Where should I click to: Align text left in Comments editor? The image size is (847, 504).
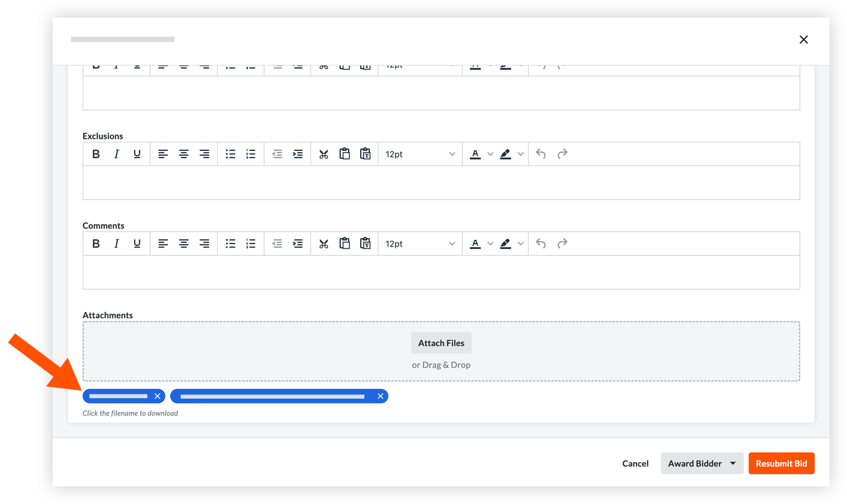pyautogui.click(x=163, y=244)
